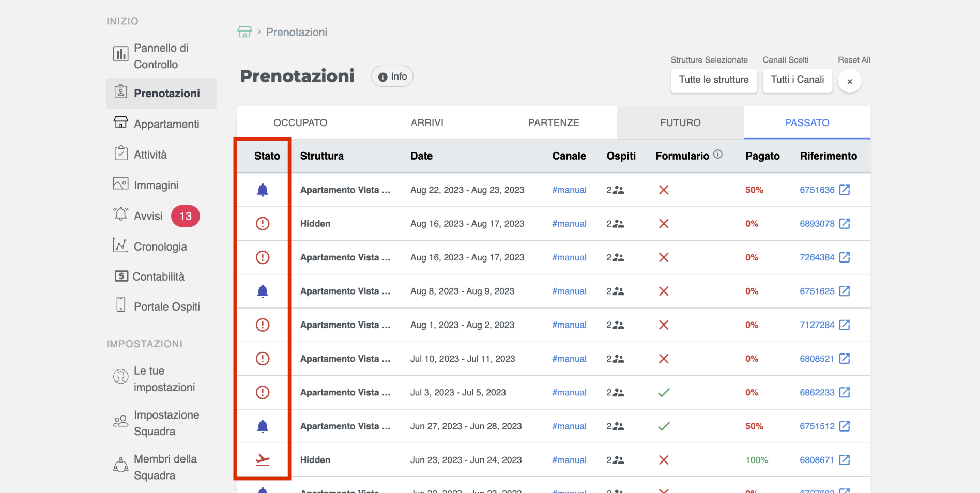Open booking reference link 6808521
Screen dimensions: 980x493
[x=817, y=359]
